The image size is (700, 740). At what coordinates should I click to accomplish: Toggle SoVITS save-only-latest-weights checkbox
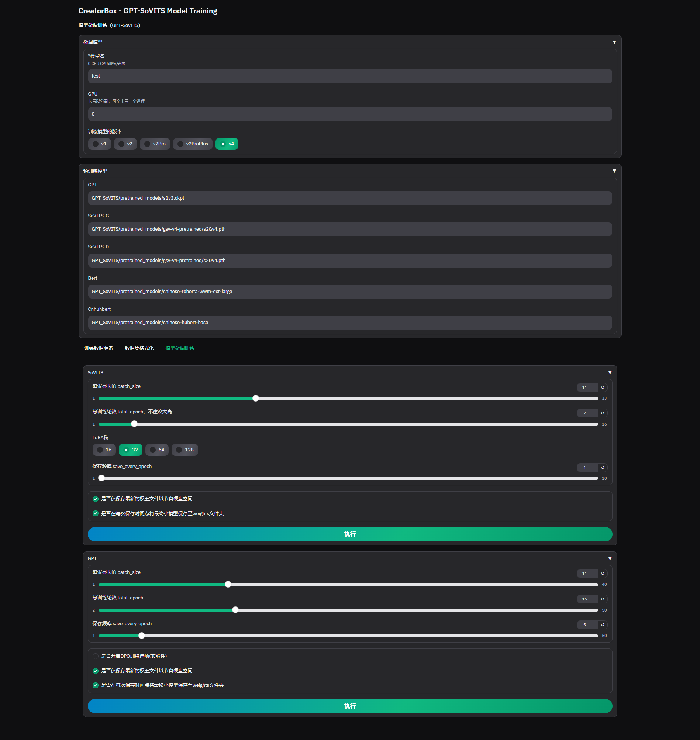click(x=96, y=499)
